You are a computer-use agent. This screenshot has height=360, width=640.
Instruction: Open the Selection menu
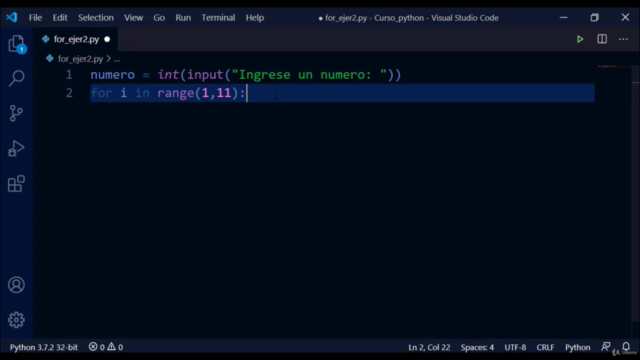[96, 18]
